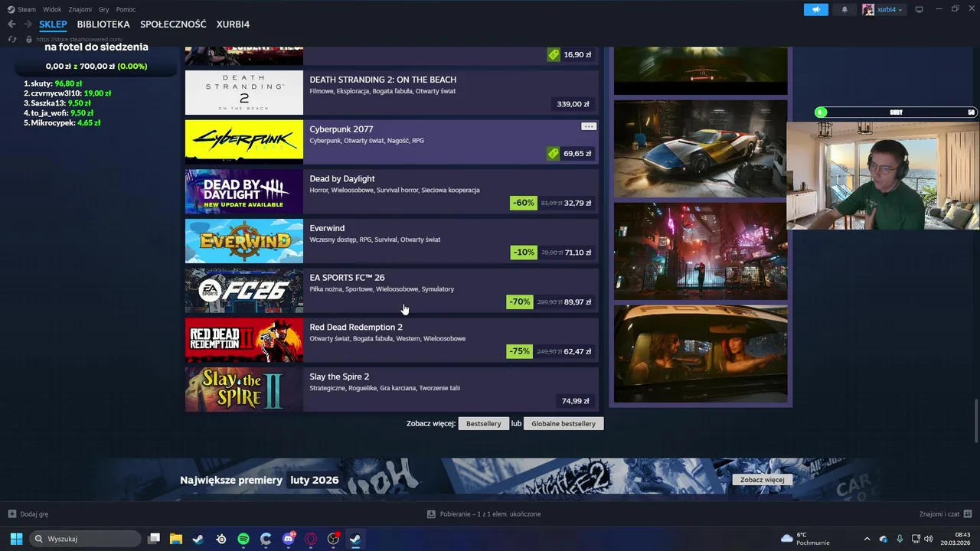Image resolution: width=980 pixels, height=551 pixels.
Task: Click the store URL address field
Action: pyautogui.click(x=79, y=39)
